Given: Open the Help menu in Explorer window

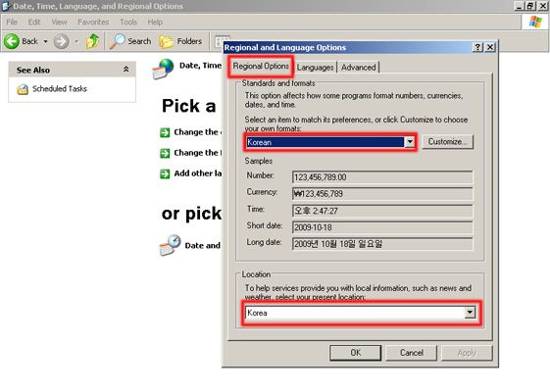Looking at the screenshot, I should coord(155,23).
